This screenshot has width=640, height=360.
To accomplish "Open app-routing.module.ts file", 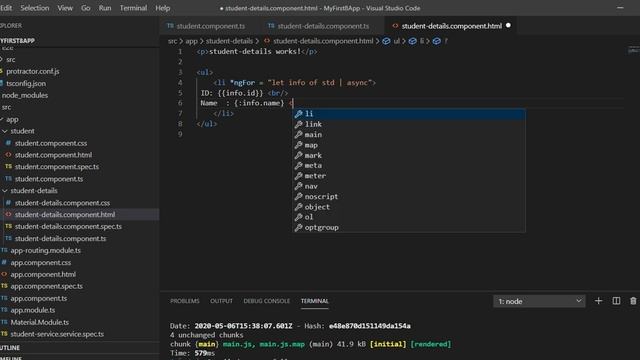I will 45,250.
